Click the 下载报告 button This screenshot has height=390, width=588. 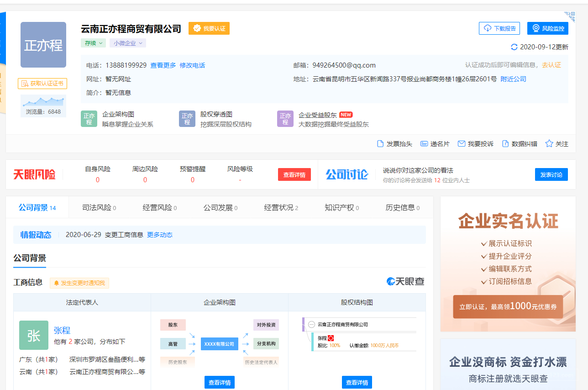point(499,28)
